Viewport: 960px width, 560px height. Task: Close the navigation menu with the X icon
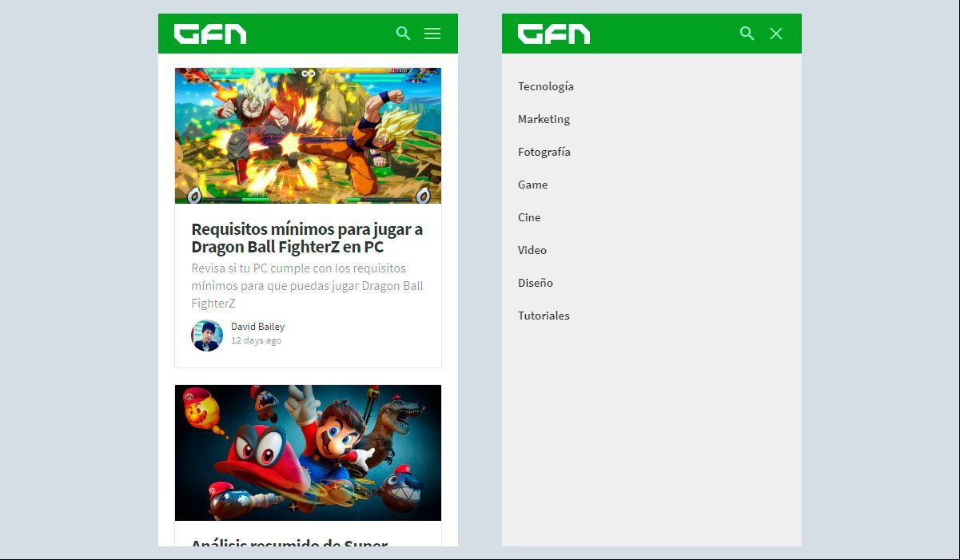[x=776, y=34]
